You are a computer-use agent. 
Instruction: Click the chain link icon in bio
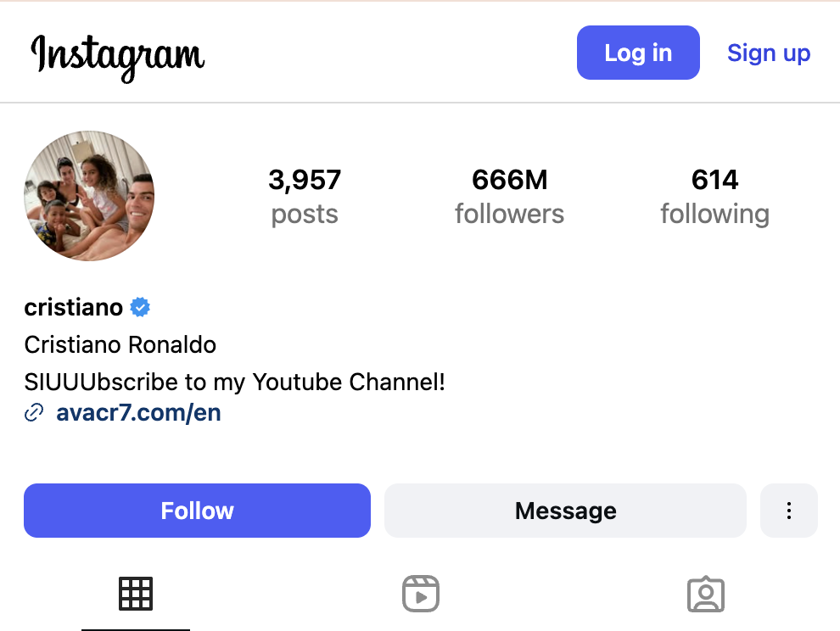[x=34, y=414]
